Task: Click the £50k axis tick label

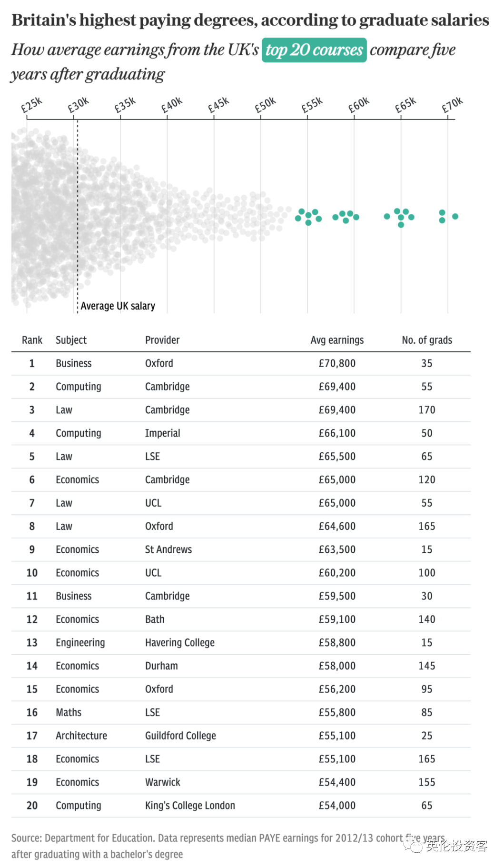Action: [x=265, y=105]
